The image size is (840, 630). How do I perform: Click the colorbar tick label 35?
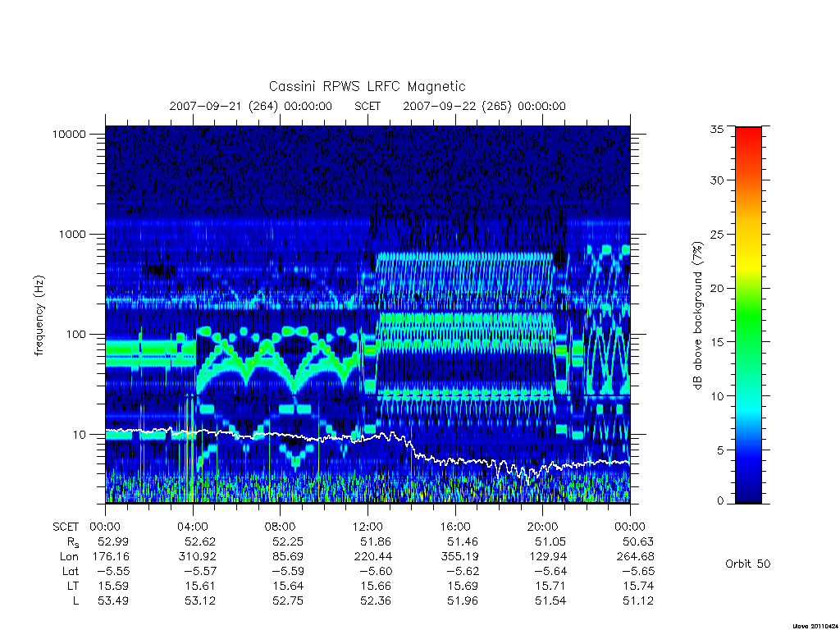point(717,129)
